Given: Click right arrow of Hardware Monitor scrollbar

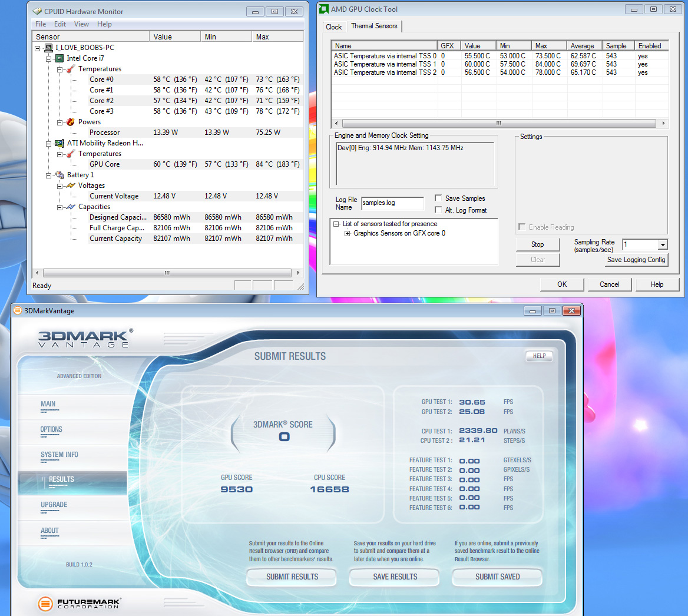Looking at the screenshot, I should click(x=299, y=273).
